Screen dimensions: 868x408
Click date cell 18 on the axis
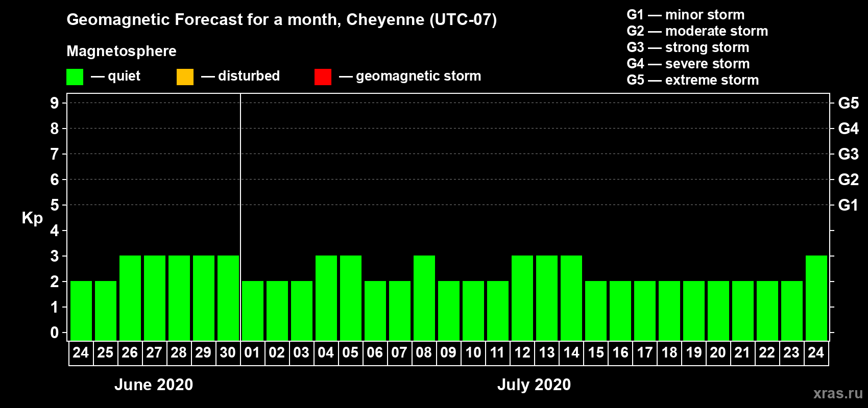[669, 353]
